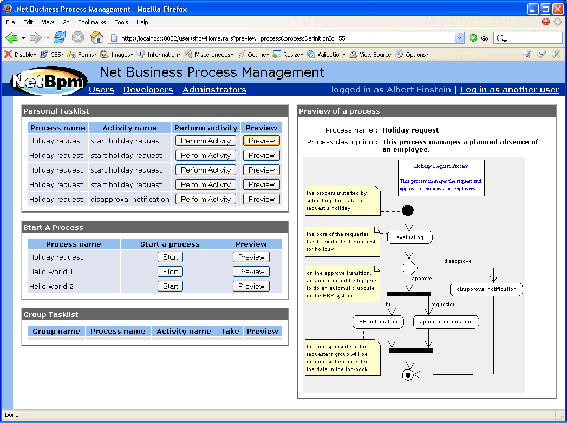Click the 'Perform activity' column header
This screenshot has width=567, height=423.
[x=206, y=128]
